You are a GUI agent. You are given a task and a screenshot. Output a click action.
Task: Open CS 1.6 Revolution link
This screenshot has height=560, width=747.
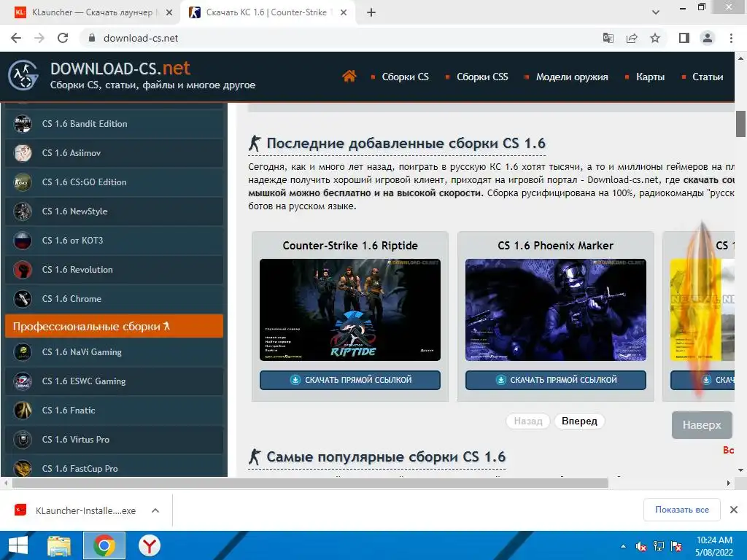click(x=77, y=270)
